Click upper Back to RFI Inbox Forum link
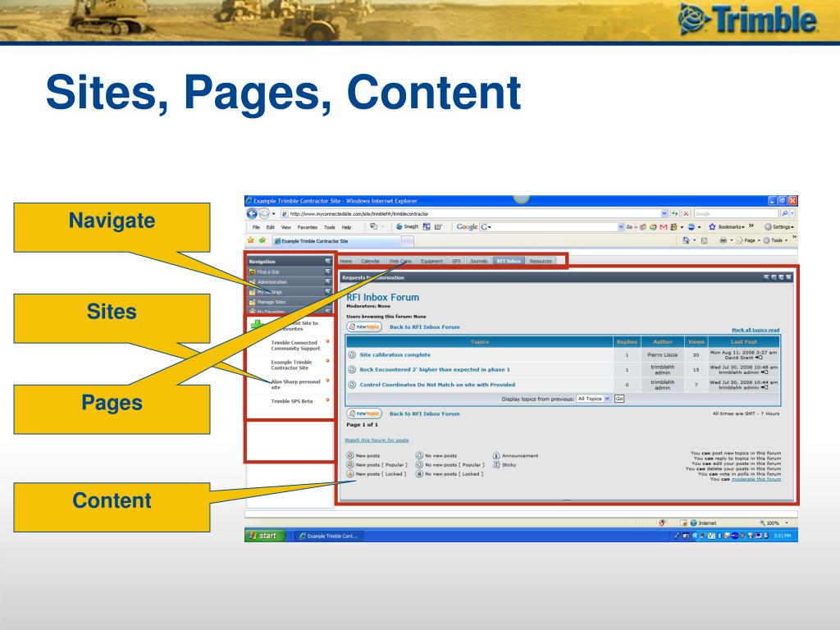The width and height of the screenshot is (840, 630). click(x=424, y=326)
